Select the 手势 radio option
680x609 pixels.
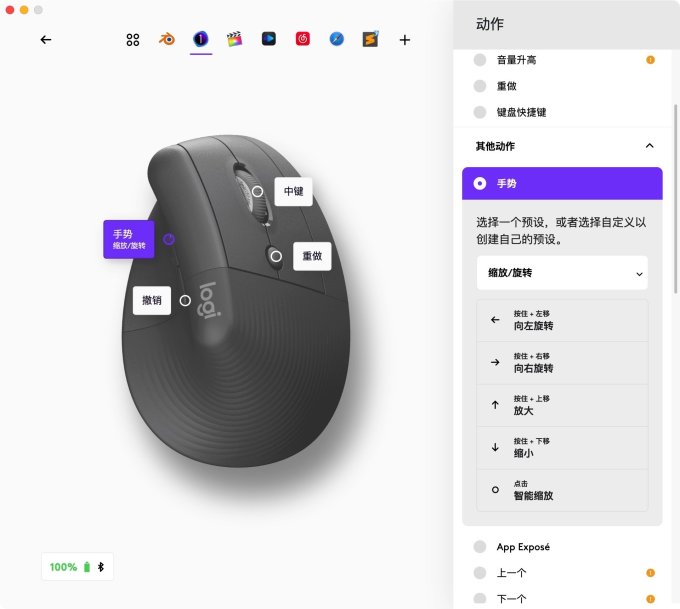point(480,183)
